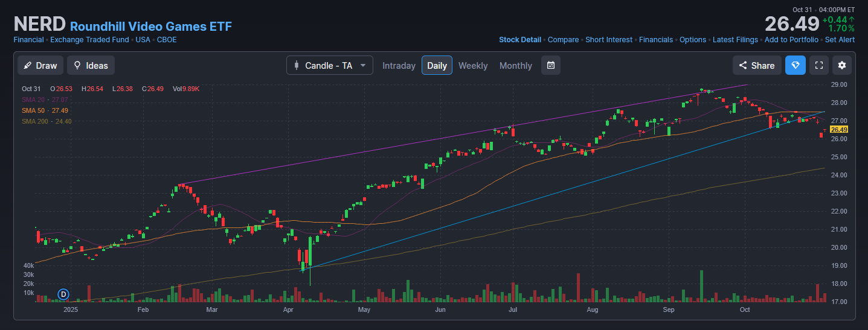Click Add to Portfolio

[x=791, y=40]
